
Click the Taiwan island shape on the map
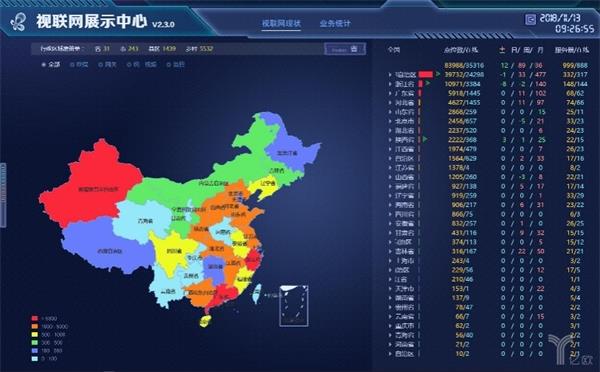257,294
